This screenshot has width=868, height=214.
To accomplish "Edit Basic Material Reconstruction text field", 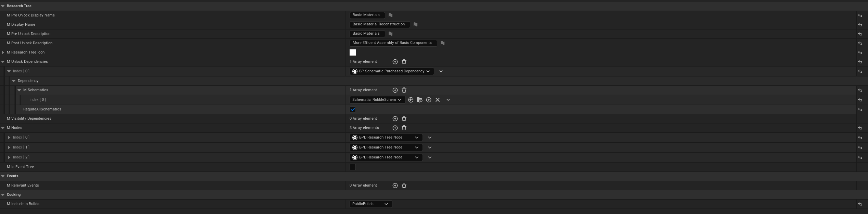I will 380,24.
